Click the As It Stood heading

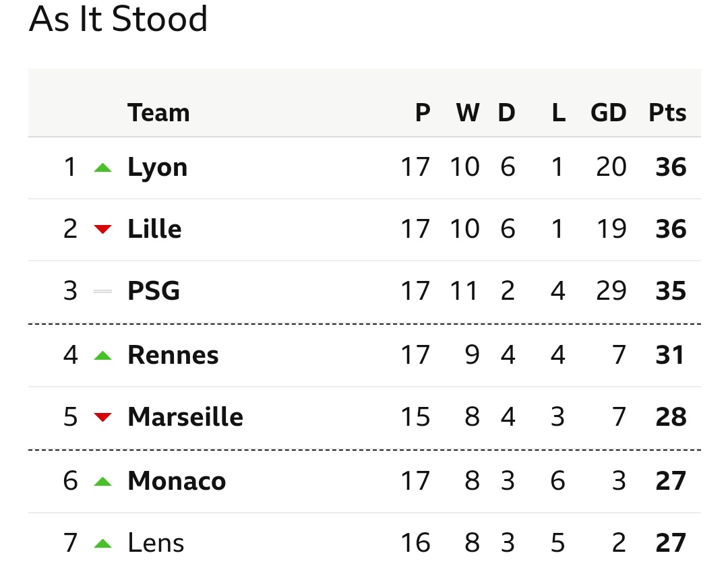[118, 19]
